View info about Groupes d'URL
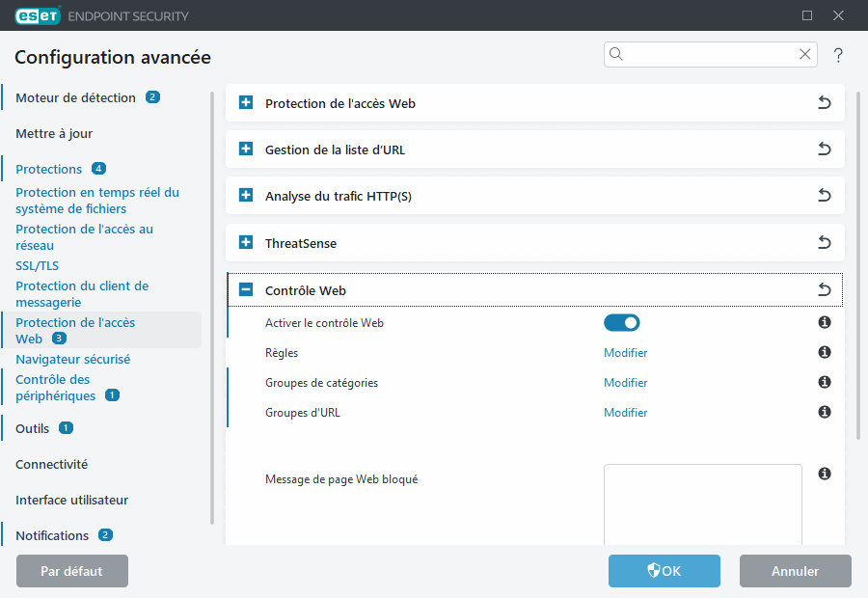The image size is (868, 598). click(824, 412)
